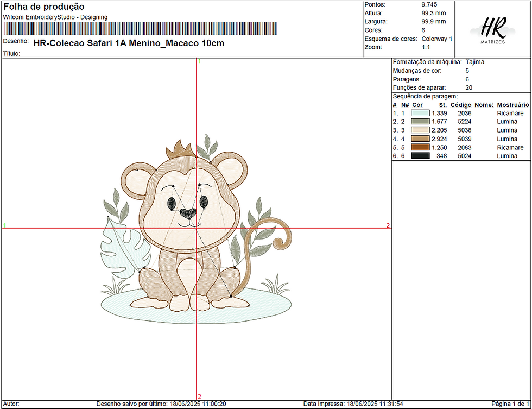Click 'Desenho salvo por último' date text
532x409 pixels.
click(x=161, y=404)
